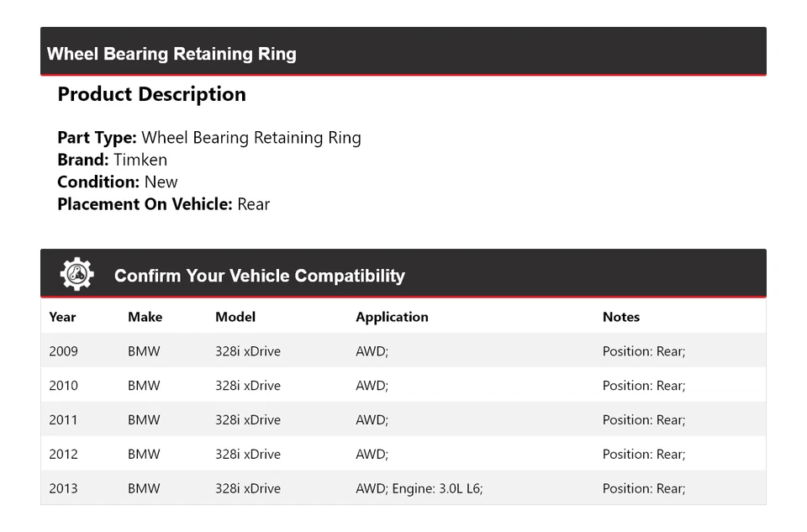Click the Make column header

145,317
